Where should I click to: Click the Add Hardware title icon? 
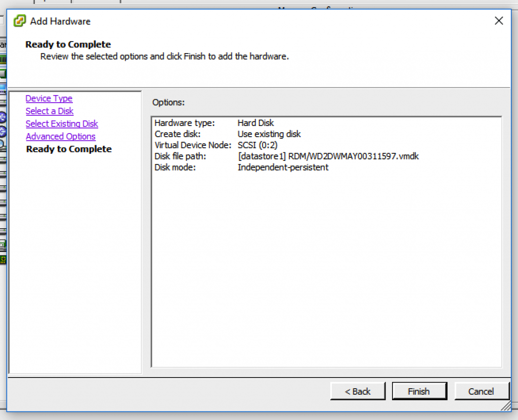20,21
